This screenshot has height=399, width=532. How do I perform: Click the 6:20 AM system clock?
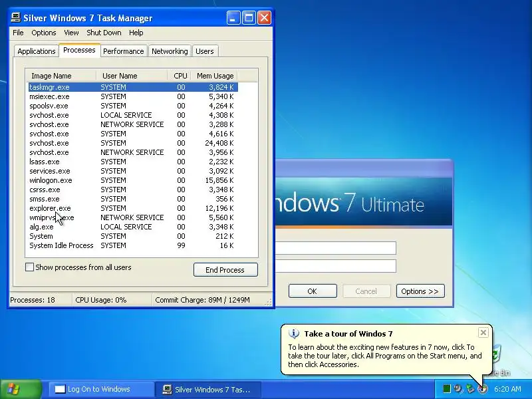point(507,389)
